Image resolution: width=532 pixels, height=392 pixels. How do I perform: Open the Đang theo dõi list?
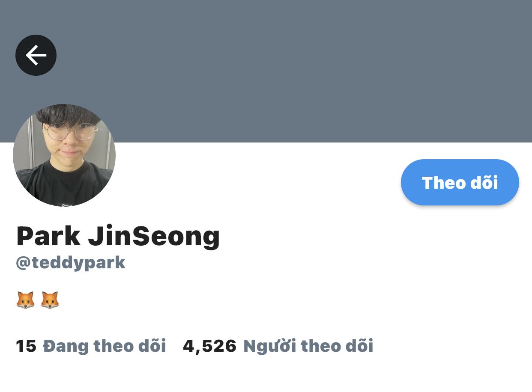coord(105,346)
